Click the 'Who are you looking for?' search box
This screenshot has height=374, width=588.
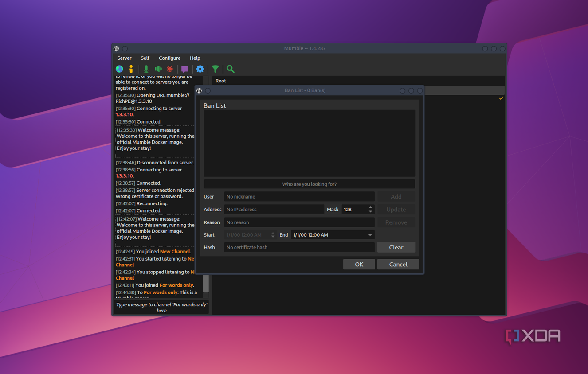pos(310,184)
